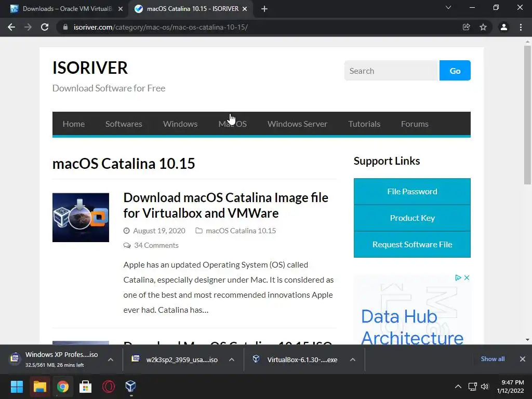The width and height of the screenshot is (532, 399).
Task: Close the downloads bar
Action: click(523, 359)
